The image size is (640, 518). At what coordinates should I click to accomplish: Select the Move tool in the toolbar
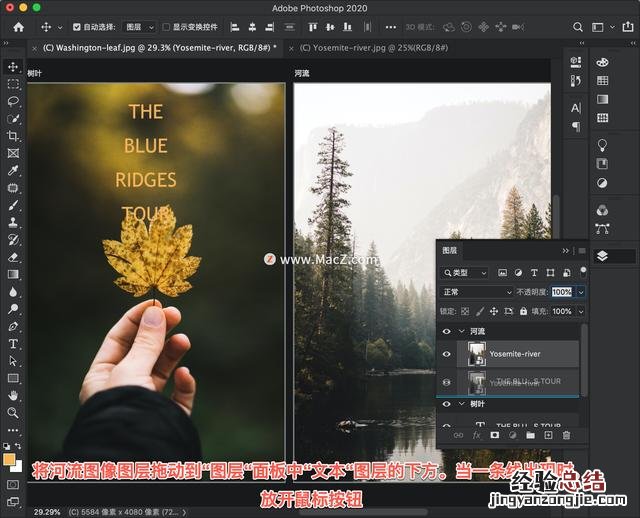pyautogui.click(x=13, y=67)
